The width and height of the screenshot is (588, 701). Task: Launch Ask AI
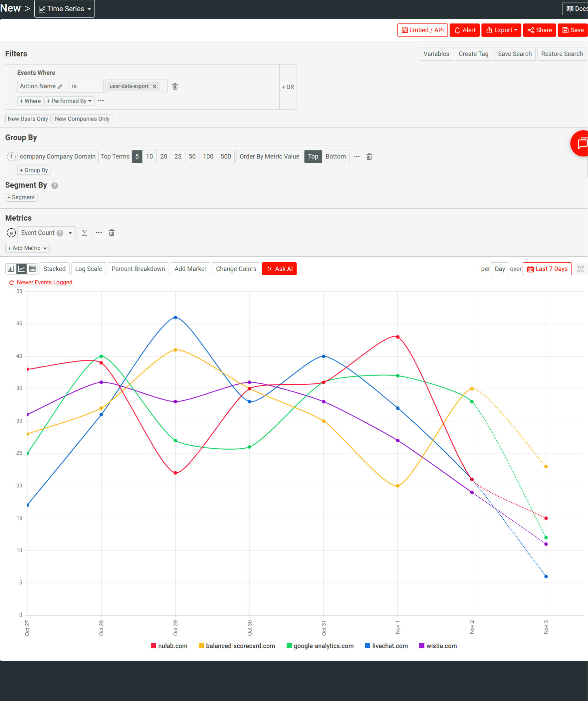(279, 269)
